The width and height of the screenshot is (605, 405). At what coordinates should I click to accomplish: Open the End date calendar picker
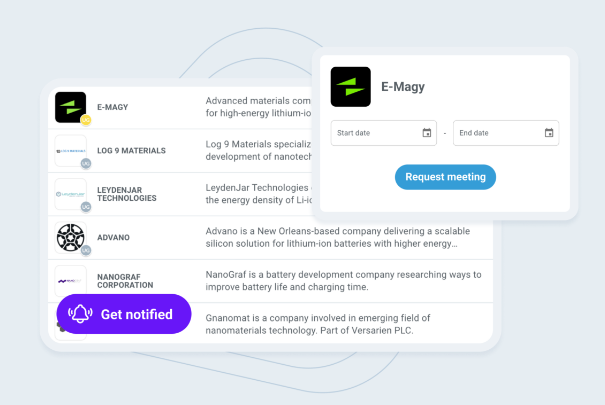point(549,133)
